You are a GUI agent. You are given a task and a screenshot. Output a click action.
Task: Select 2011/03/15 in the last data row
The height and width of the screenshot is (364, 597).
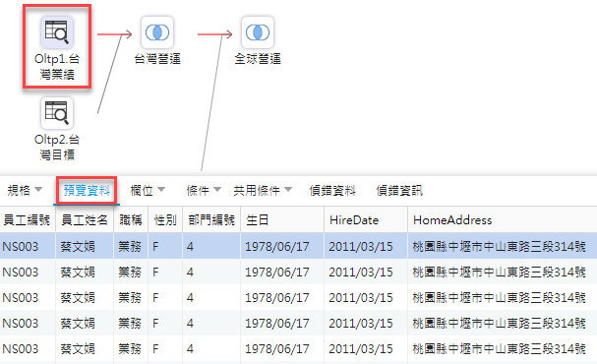(361, 349)
